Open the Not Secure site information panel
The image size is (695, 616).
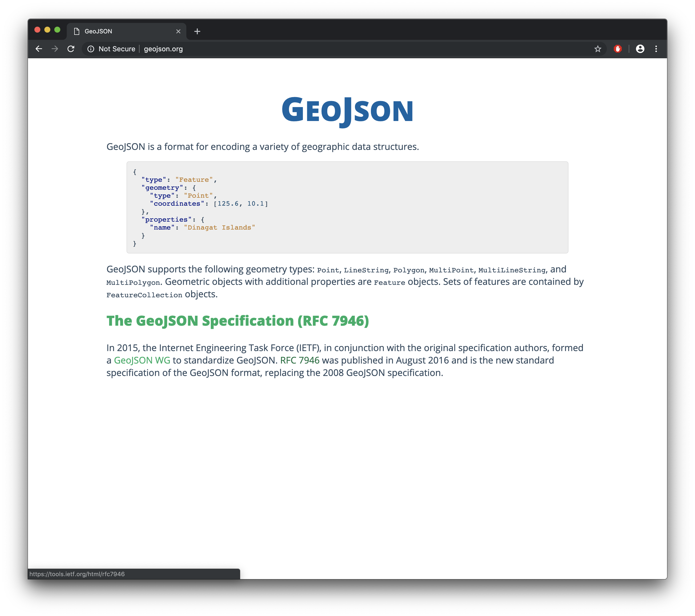point(91,49)
